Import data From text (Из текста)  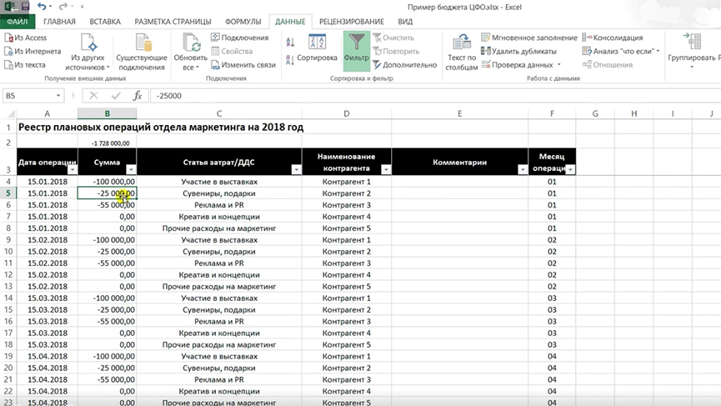25,65
